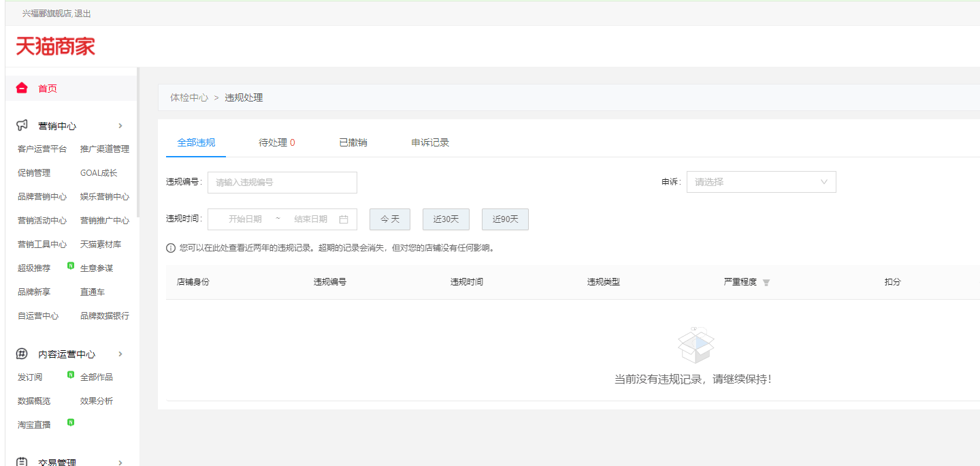Switch to the 待处理 tab
This screenshot has width=980, height=466.
276,142
